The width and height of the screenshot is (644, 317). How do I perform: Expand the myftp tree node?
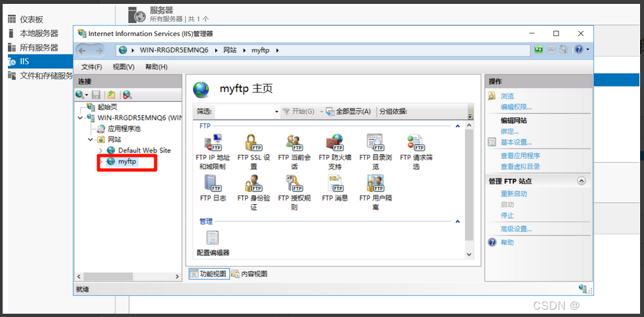click(100, 162)
